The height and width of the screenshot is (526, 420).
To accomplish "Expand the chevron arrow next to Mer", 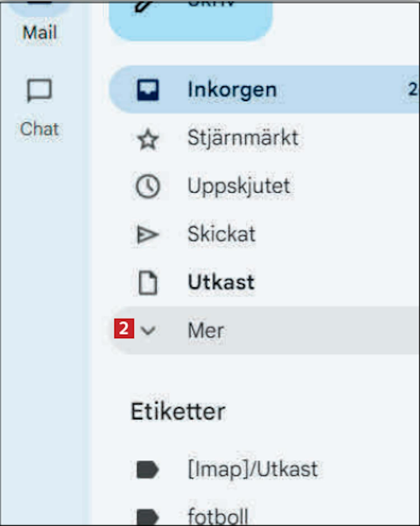I will (148, 331).
